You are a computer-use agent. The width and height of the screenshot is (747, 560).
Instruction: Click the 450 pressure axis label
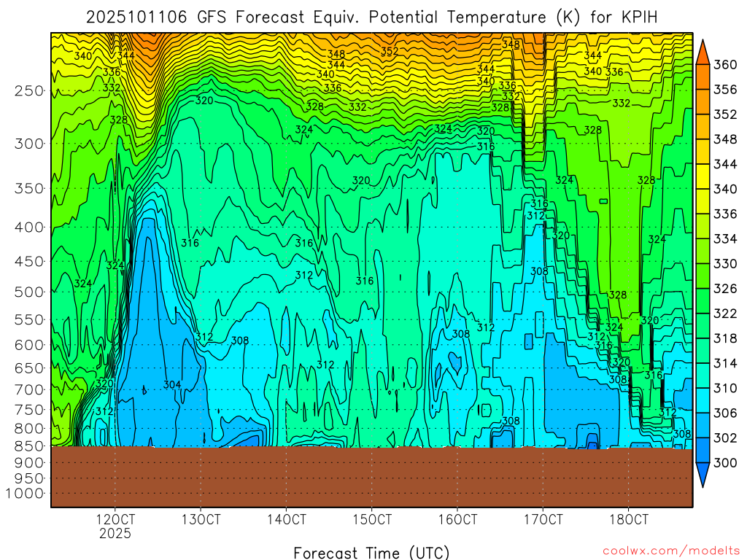click(x=29, y=262)
